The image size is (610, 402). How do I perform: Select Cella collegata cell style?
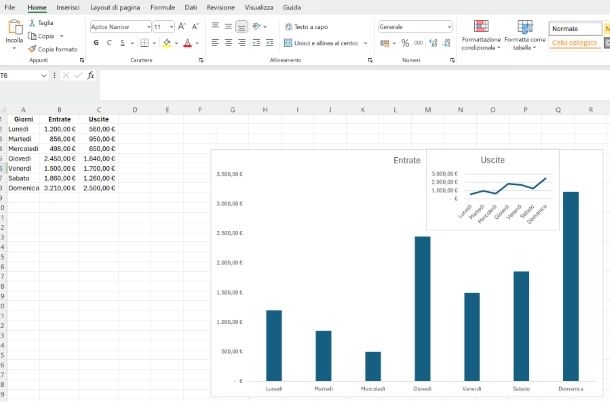click(575, 42)
